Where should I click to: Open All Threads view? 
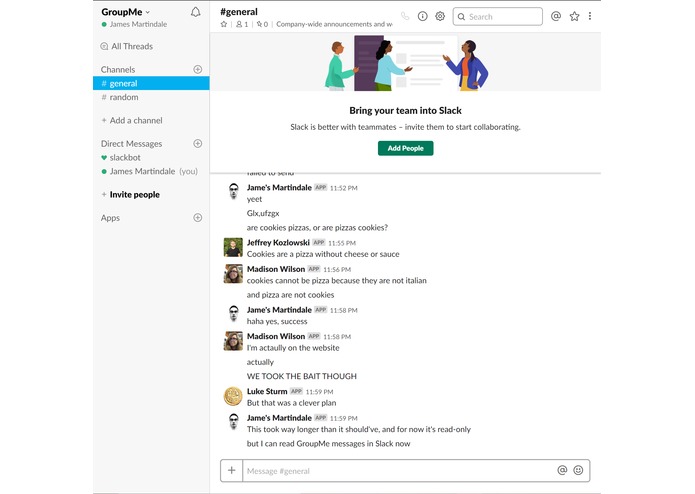(x=127, y=46)
